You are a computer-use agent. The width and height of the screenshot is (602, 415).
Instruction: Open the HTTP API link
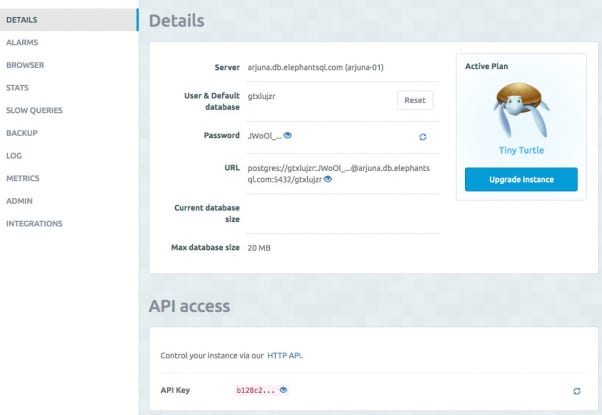coord(284,355)
